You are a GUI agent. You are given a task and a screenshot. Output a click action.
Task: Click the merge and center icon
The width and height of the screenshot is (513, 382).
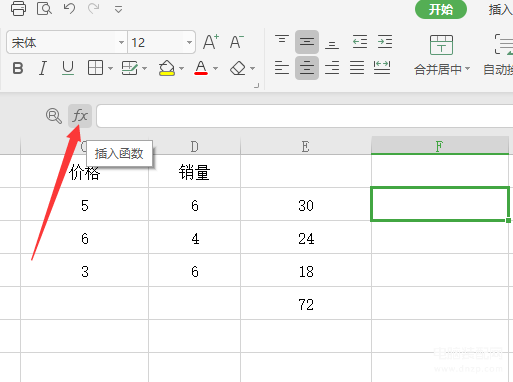(x=441, y=45)
